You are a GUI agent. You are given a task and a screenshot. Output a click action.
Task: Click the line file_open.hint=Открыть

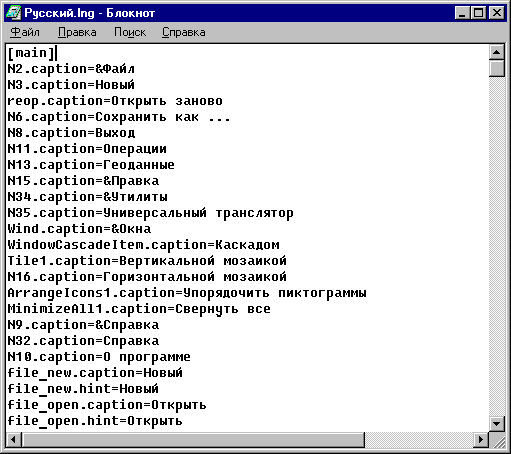pyautogui.click(x=95, y=421)
